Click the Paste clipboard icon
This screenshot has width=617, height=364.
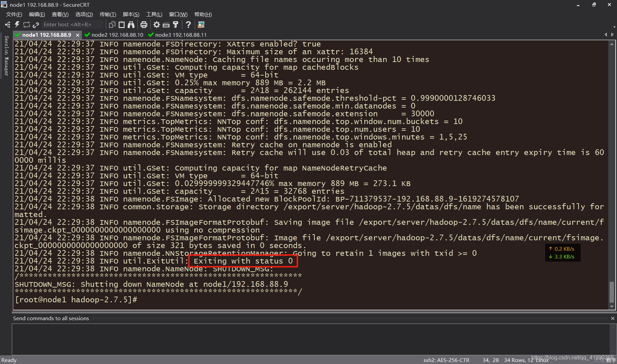click(122, 25)
